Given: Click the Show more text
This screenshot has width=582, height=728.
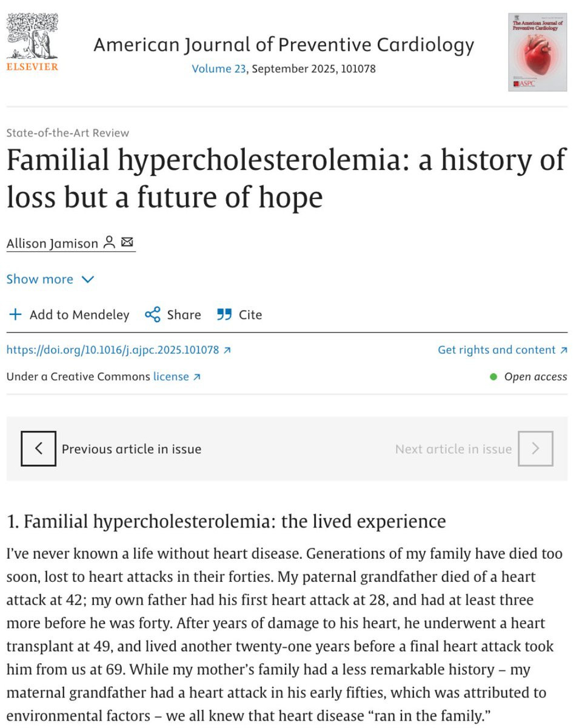Looking at the screenshot, I should (x=39, y=280).
